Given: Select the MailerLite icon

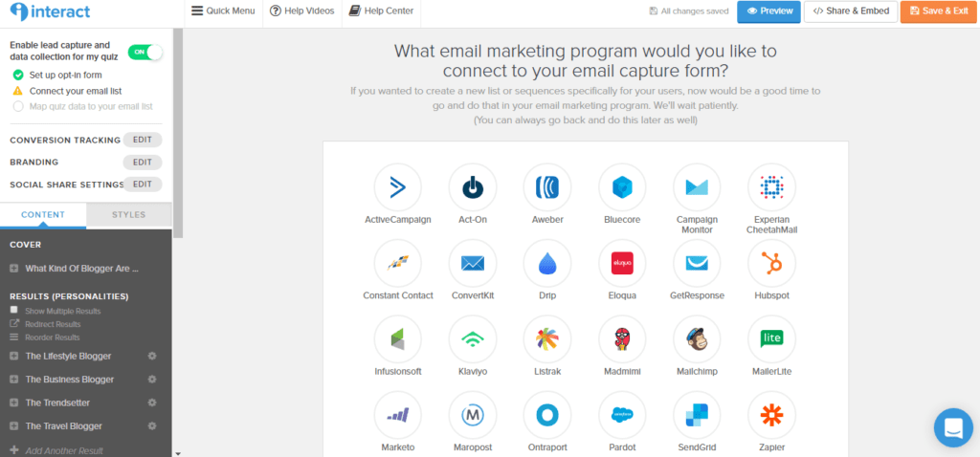Looking at the screenshot, I should pyautogui.click(x=772, y=339).
